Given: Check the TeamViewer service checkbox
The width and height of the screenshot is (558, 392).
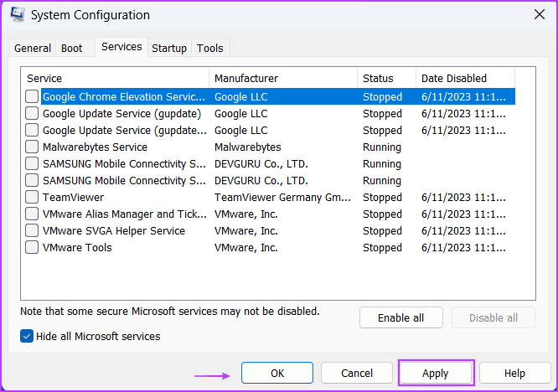Looking at the screenshot, I should pyautogui.click(x=32, y=197).
